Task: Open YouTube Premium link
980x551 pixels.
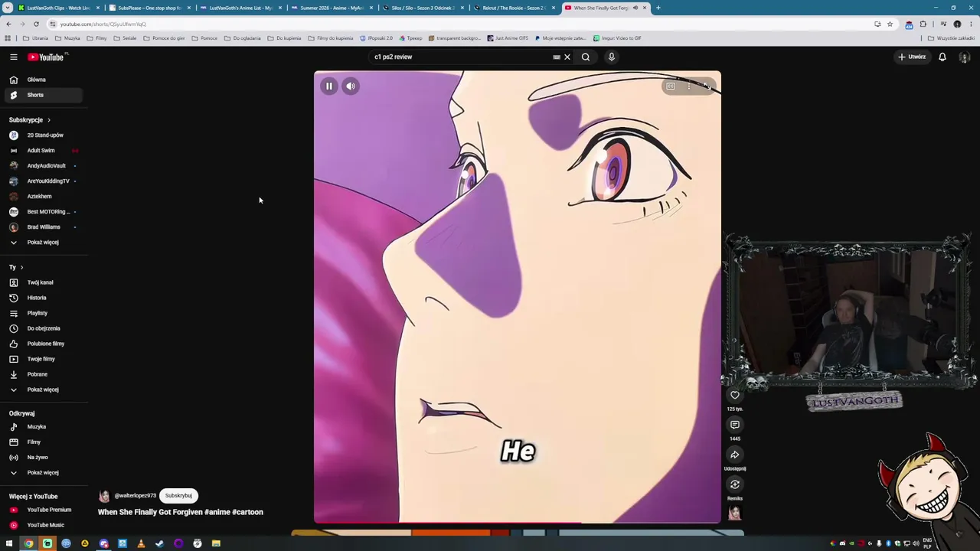Action: click(x=43, y=510)
